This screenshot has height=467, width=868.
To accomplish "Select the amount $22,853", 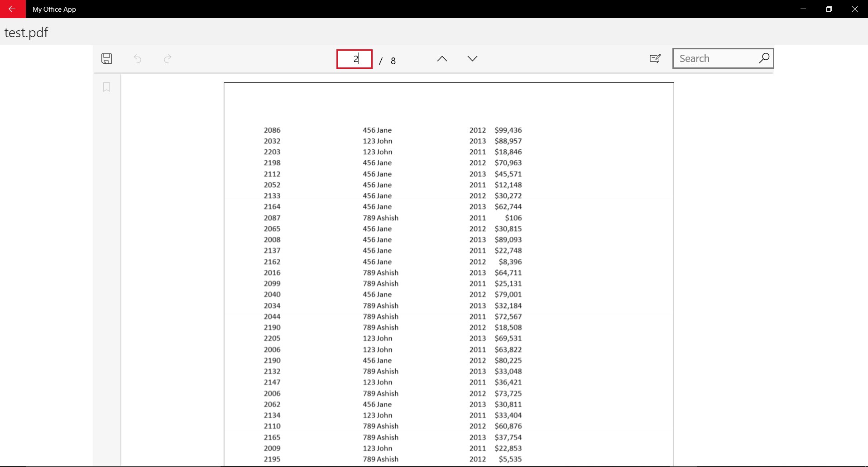I will pos(508,448).
